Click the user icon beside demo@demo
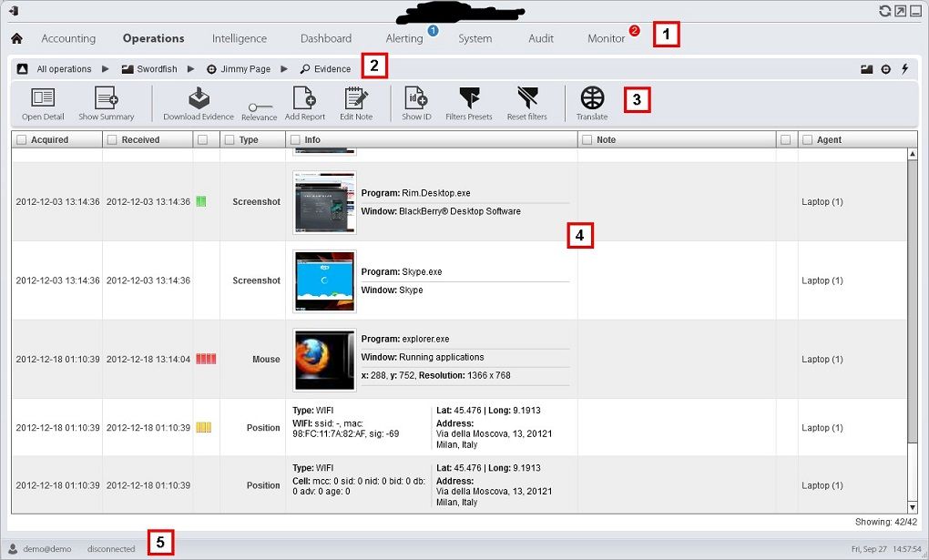929x560 pixels. (x=13, y=549)
